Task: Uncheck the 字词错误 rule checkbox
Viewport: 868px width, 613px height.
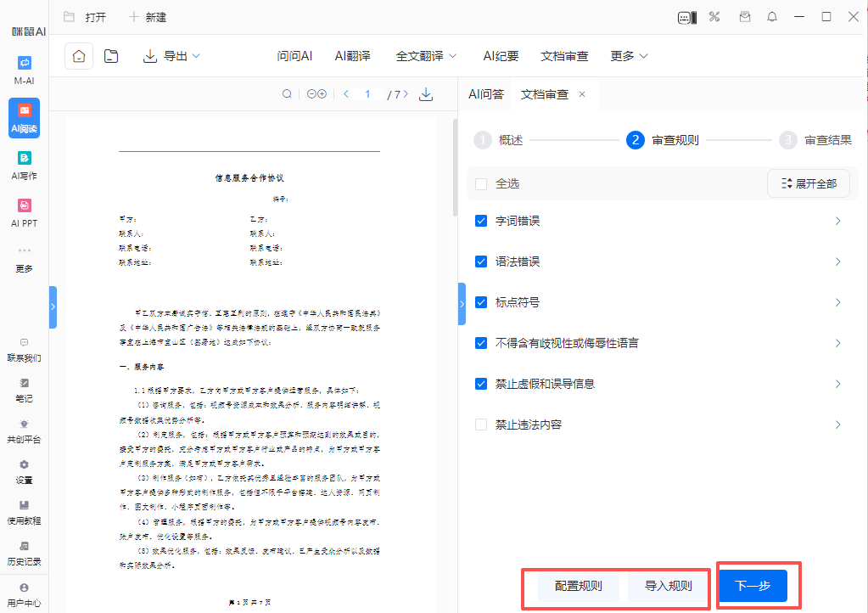Action: (482, 221)
